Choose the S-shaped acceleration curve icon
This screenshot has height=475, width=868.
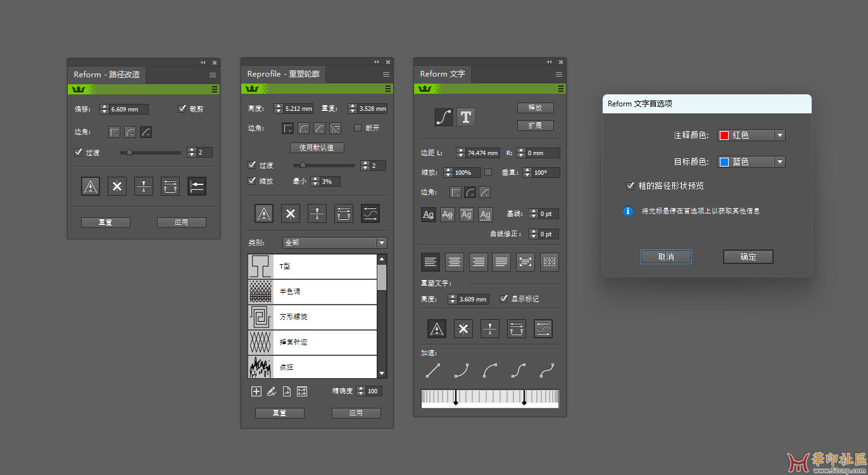tap(519, 370)
